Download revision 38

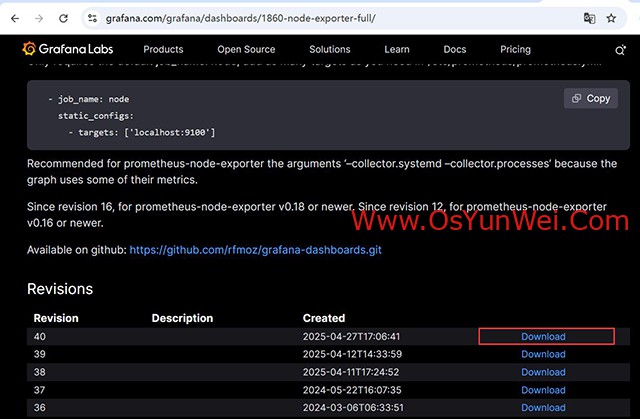click(543, 372)
